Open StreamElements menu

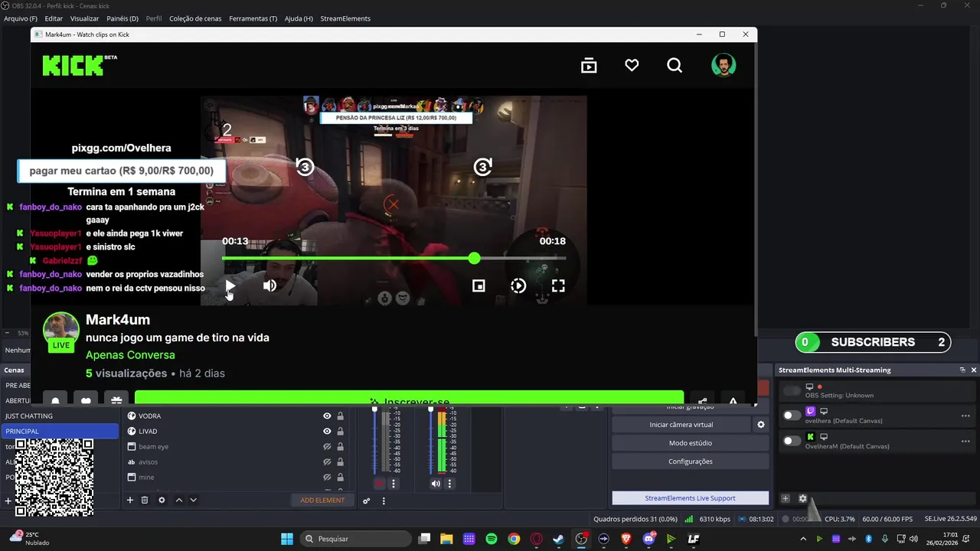point(345,18)
